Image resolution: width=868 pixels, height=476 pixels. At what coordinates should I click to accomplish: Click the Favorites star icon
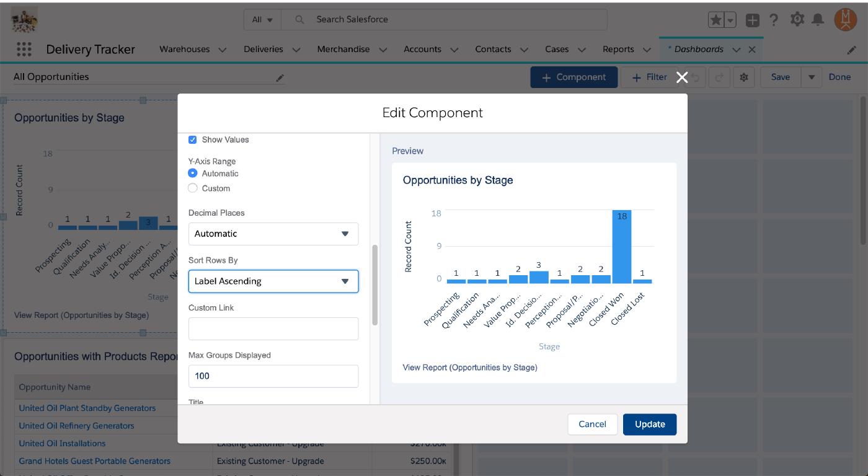715,20
